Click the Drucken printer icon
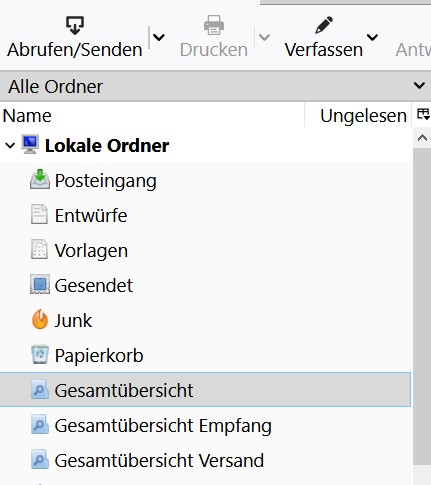The width and height of the screenshot is (431, 485). pyautogui.click(x=214, y=25)
